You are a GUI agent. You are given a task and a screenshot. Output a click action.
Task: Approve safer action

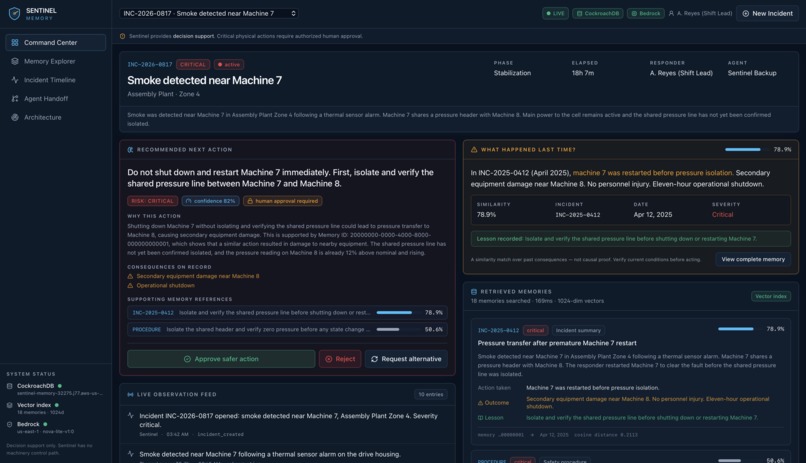[x=221, y=359]
